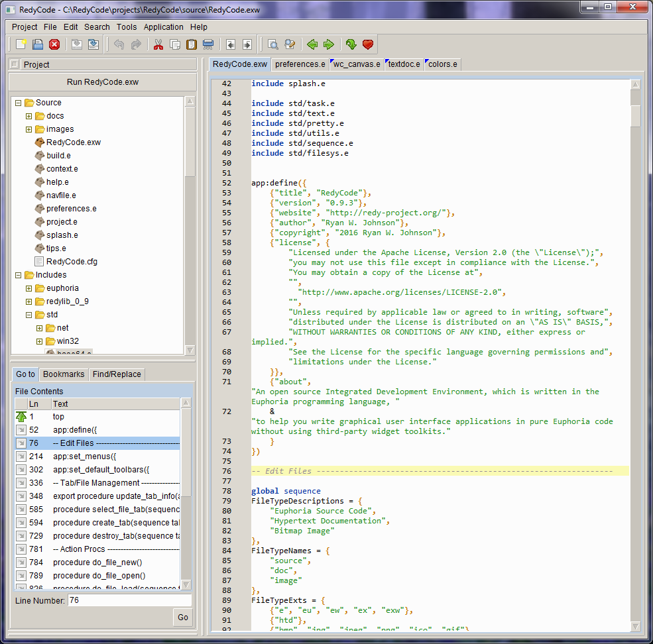Open the Project menu
This screenshot has height=644, width=653.
coord(25,27)
